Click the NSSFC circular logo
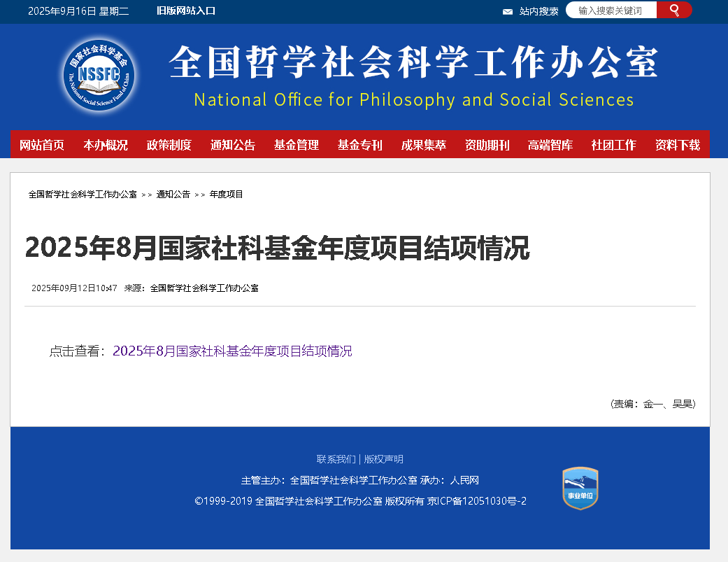Viewport: 728px width, 562px height. click(x=98, y=75)
